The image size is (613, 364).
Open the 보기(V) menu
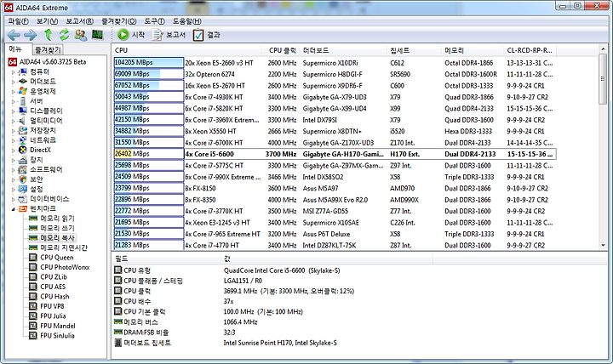pyautogui.click(x=47, y=21)
